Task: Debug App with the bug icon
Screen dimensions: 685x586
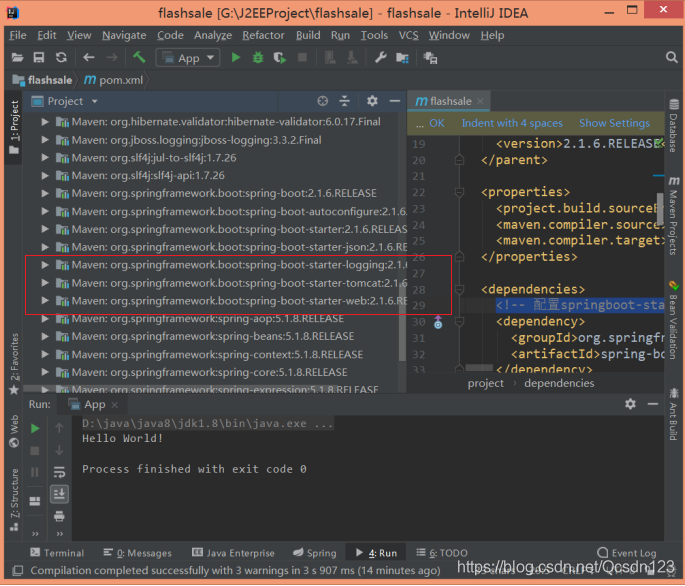Action: click(258, 58)
